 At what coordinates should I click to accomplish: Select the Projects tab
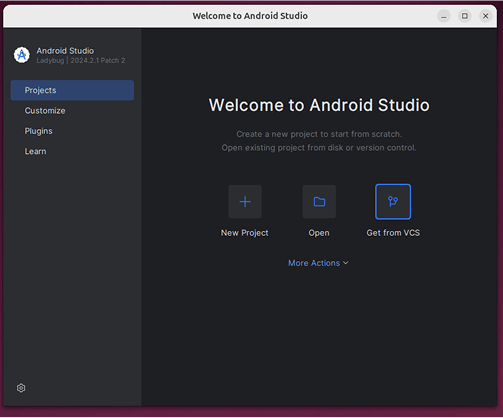click(72, 90)
